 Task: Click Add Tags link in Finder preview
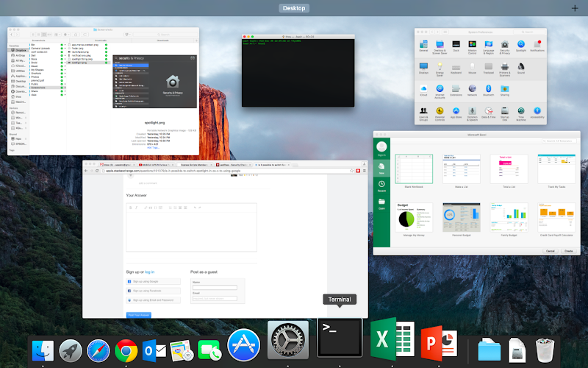153,148
